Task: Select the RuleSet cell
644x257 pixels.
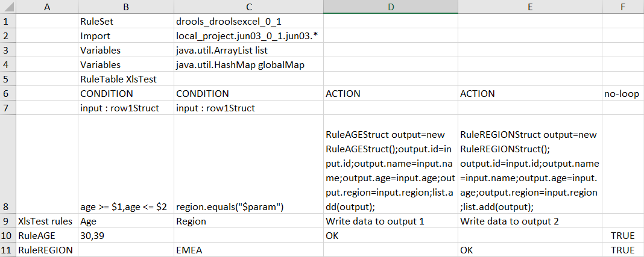Action: [125, 21]
